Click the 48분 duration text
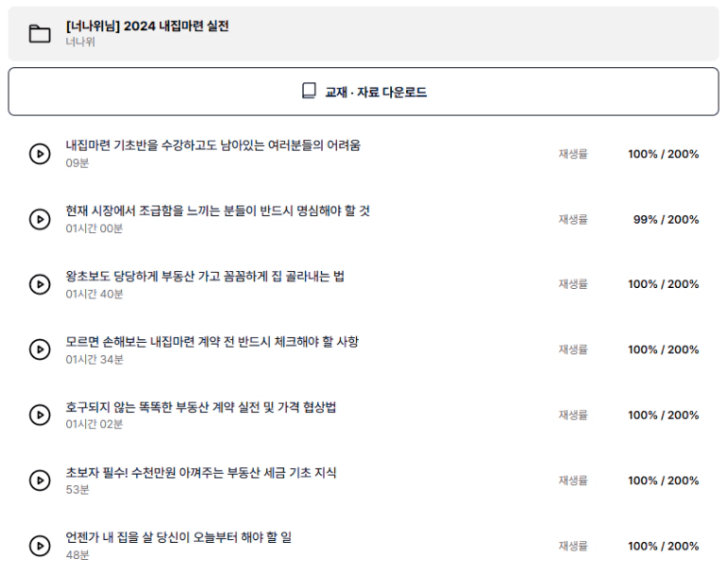This screenshot has width=728, height=576. (x=77, y=555)
